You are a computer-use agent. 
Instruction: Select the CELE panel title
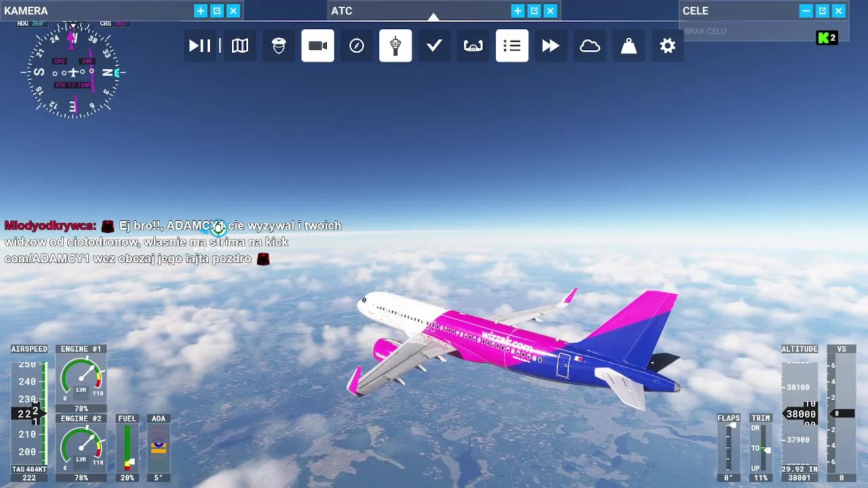coord(696,11)
